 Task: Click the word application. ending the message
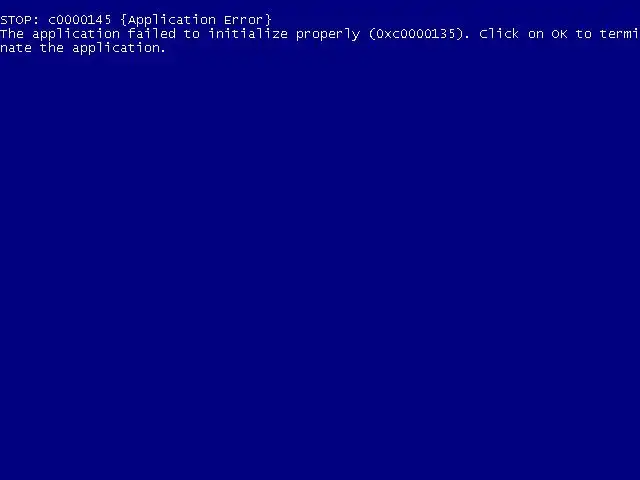[119, 49]
